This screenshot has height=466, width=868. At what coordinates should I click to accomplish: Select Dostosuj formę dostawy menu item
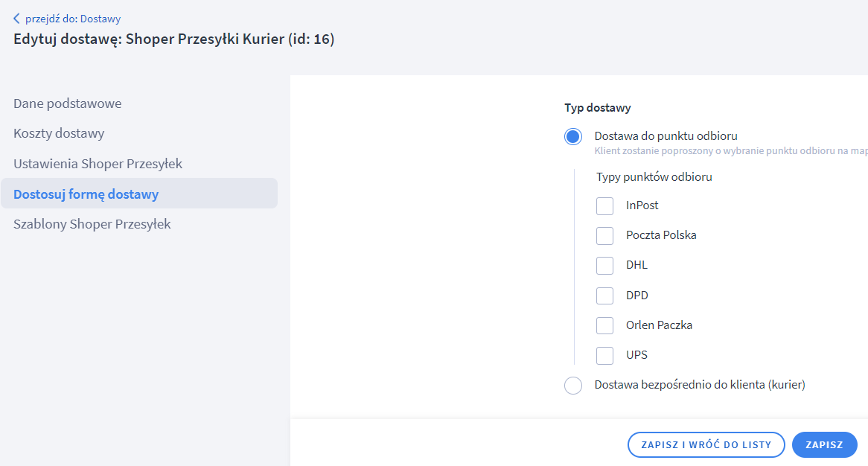click(x=86, y=194)
